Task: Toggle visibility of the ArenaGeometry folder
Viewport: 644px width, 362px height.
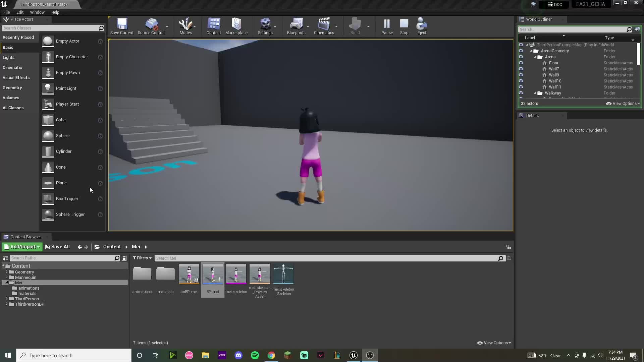Action: (x=521, y=51)
